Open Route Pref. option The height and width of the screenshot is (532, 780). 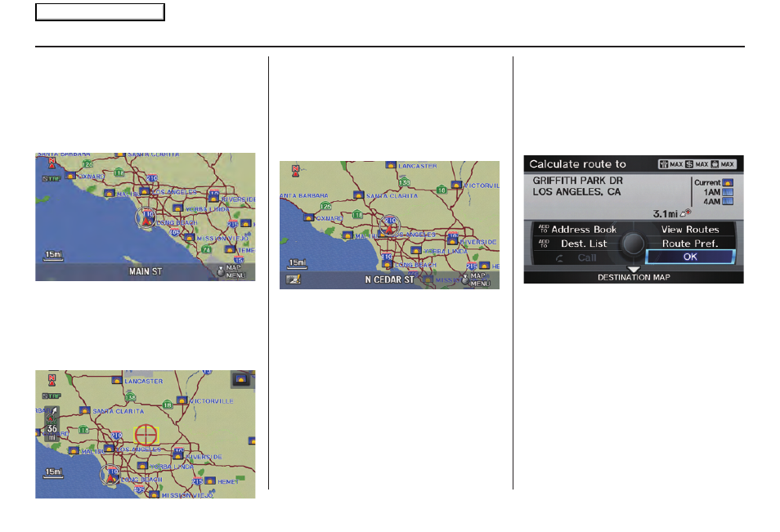[690, 244]
